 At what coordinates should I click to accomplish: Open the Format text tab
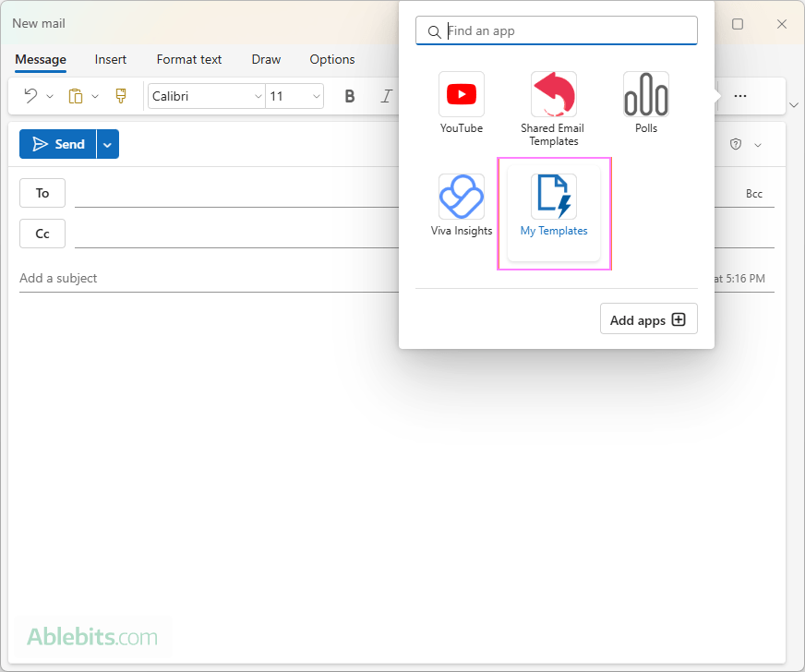189,60
